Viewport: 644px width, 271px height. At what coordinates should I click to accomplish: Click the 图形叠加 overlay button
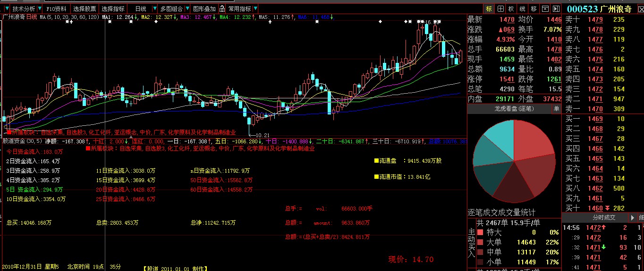point(205,9)
